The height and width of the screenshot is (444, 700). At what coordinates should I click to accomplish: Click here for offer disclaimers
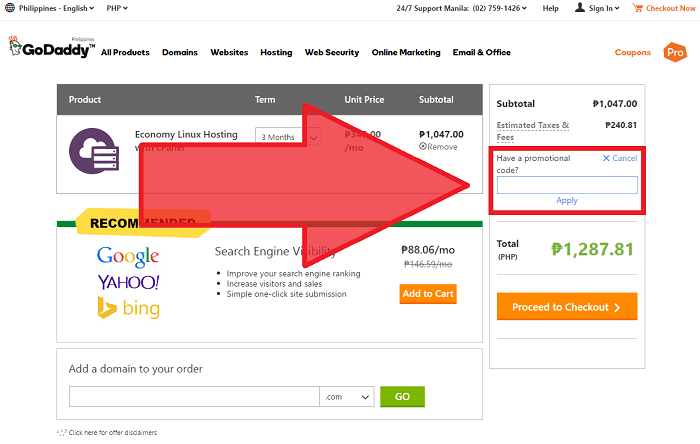point(112,432)
